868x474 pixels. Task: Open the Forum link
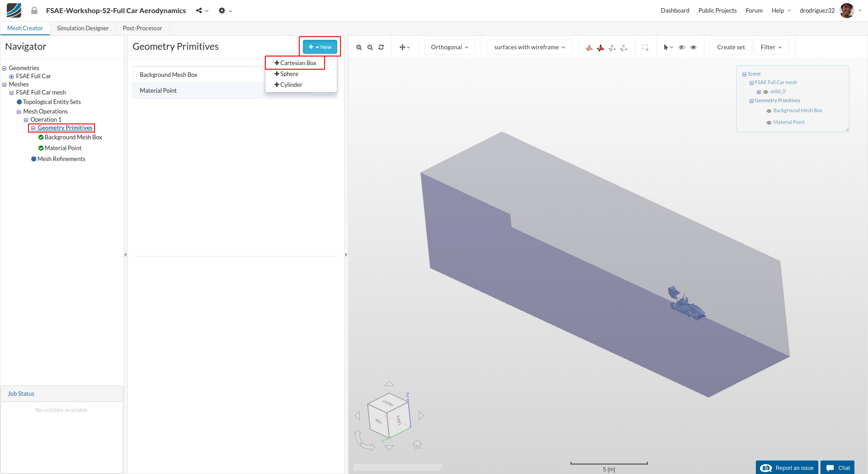click(754, 10)
